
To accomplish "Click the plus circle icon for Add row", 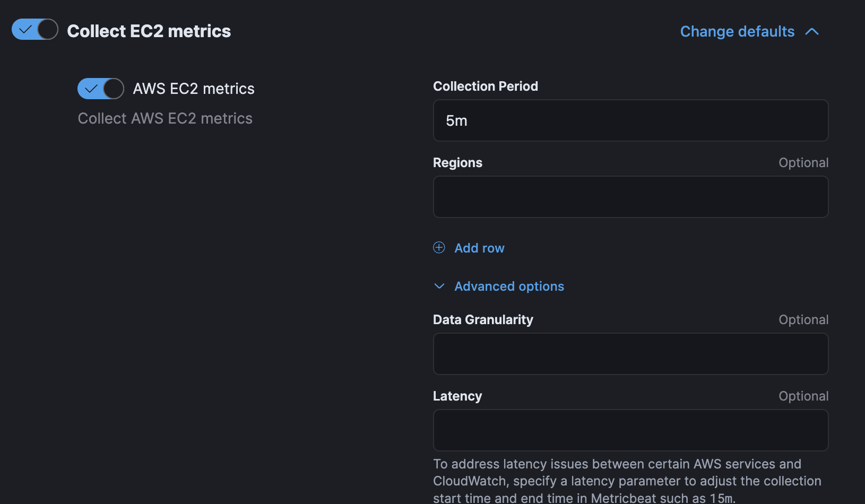I will coord(439,248).
